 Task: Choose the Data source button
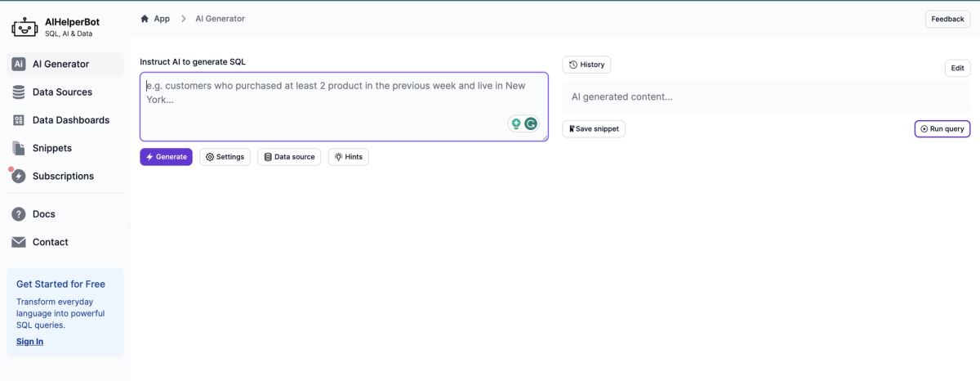click(289, 157)
